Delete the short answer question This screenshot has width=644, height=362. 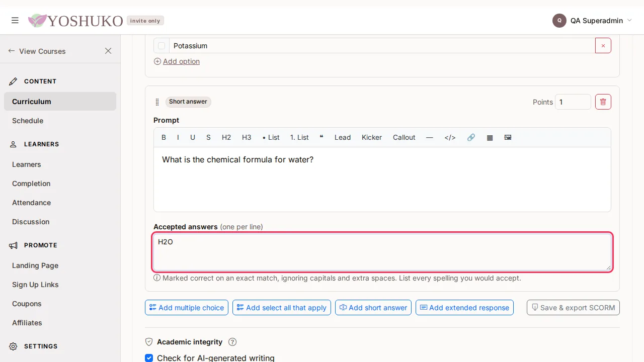point(603,102)
